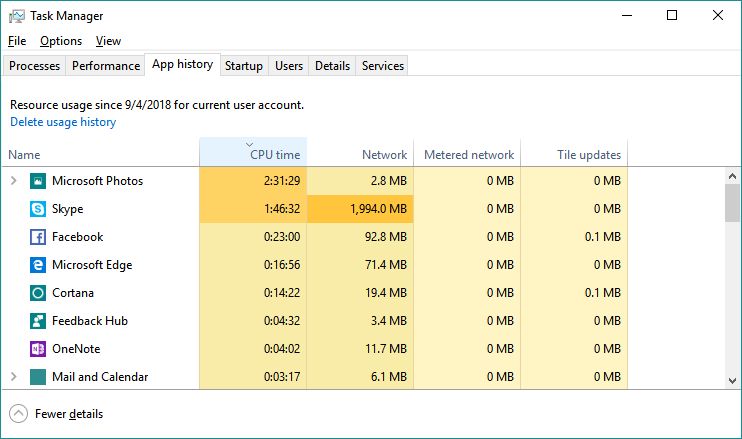Minimize the Task Manager window
Image resolution: width=742 pixels, height=439 pixels.
pyautogui.click(x=627, y=16)
